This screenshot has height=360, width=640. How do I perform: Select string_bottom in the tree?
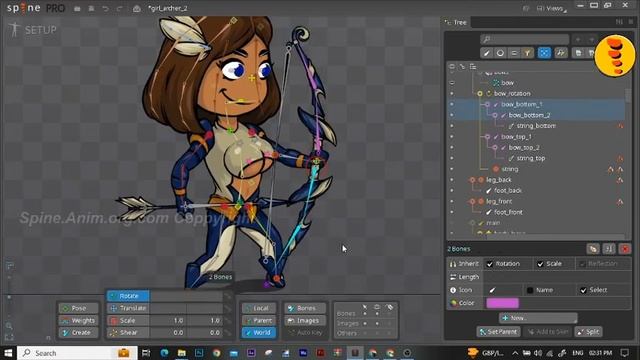[536, 126]
